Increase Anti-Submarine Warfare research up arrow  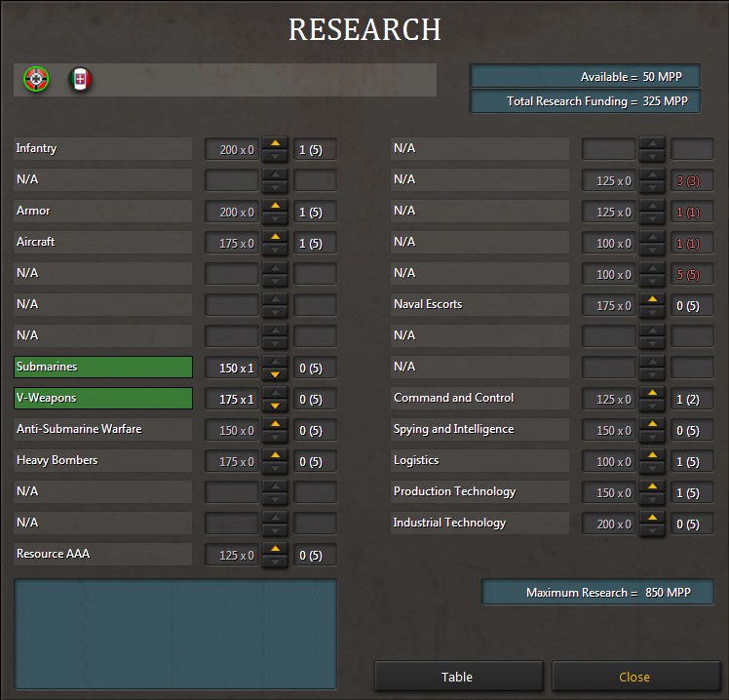pos(275,424)
